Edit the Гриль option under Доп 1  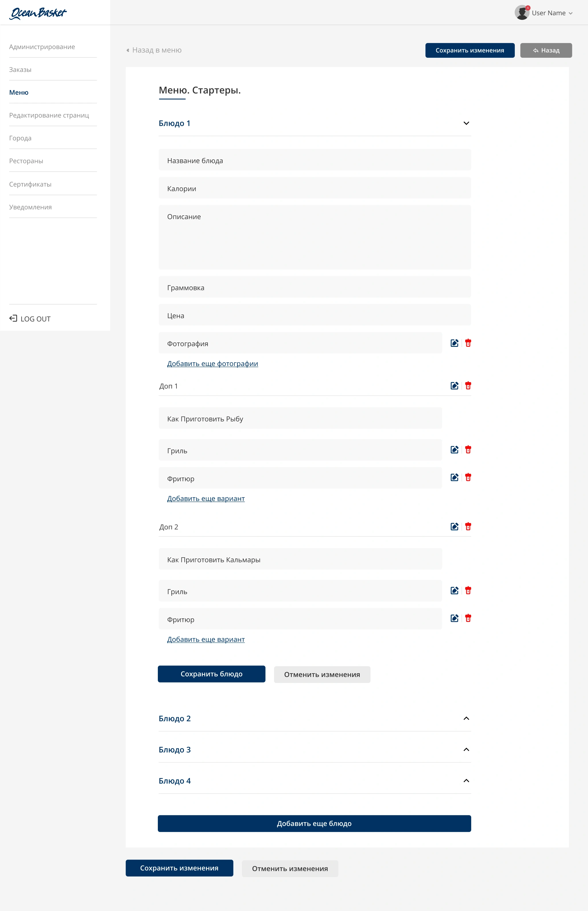pos(454,450)
